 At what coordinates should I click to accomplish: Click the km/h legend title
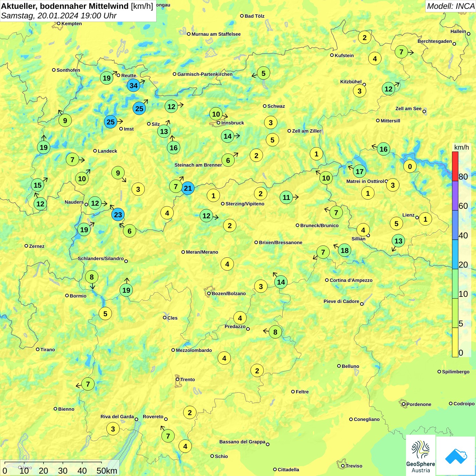pos(461,147)
